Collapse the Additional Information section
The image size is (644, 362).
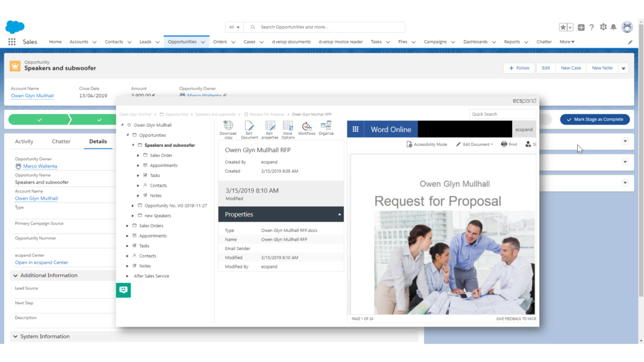(15, 275)
